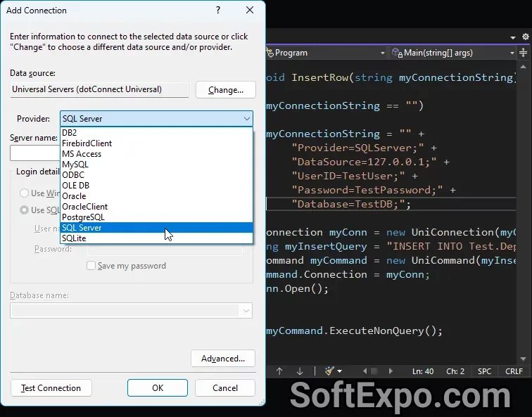Click the Test Connection button

pos(51,388)
